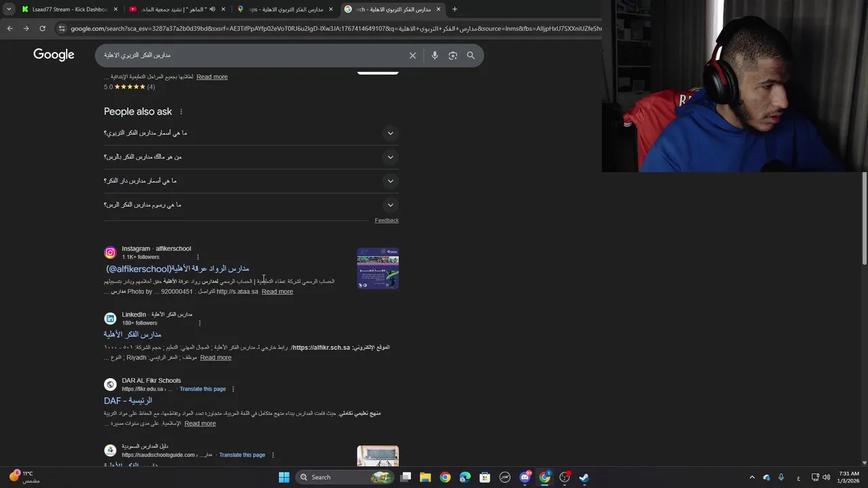This screenshot has height=488, width=868.
Task: Open LinkedIn مدارس الفكر الأهلية result title
Action: click(132, 335)
